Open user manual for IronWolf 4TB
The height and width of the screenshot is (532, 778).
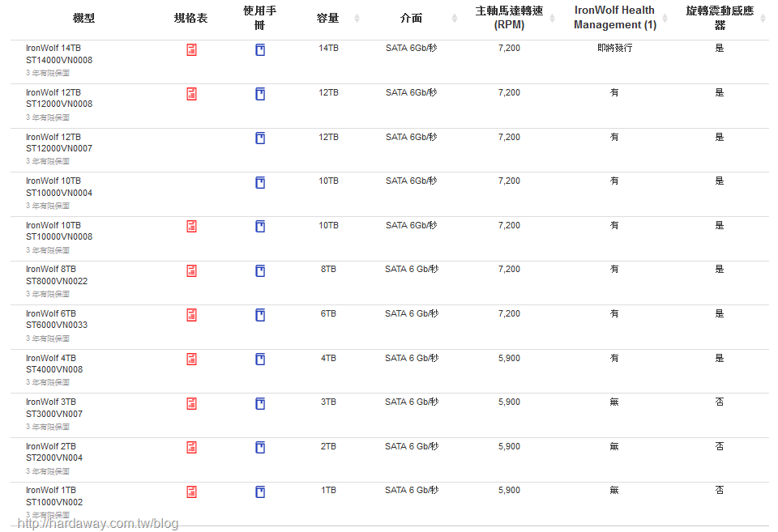click(x=260, y=359)
